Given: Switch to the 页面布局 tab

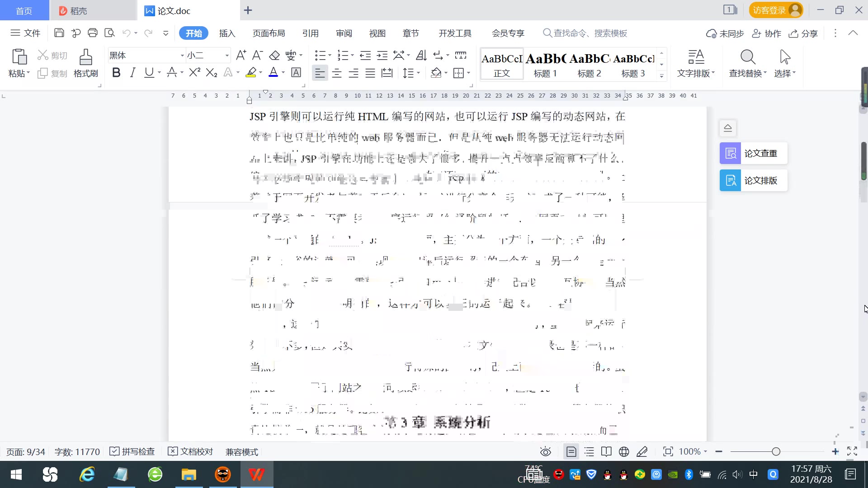Looking at the screenshot, I should click(269, 33).
